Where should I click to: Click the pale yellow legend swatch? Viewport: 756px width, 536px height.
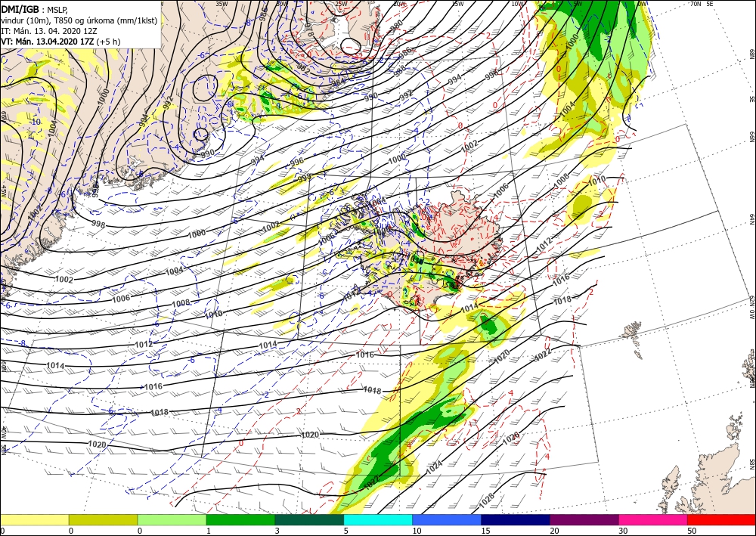click(x=34, y=519)
